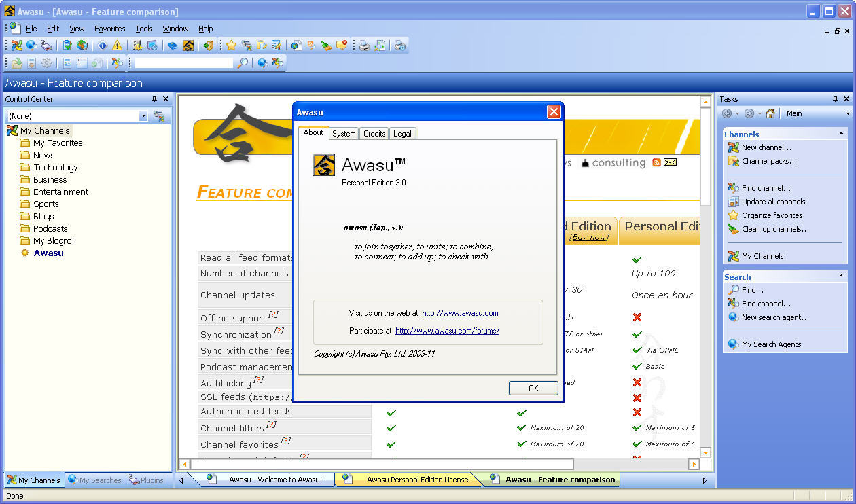Click in the toolbar search input field
The width and height of the screenshot is (856, 504).
pyautogui.click(x=183, y=62)
